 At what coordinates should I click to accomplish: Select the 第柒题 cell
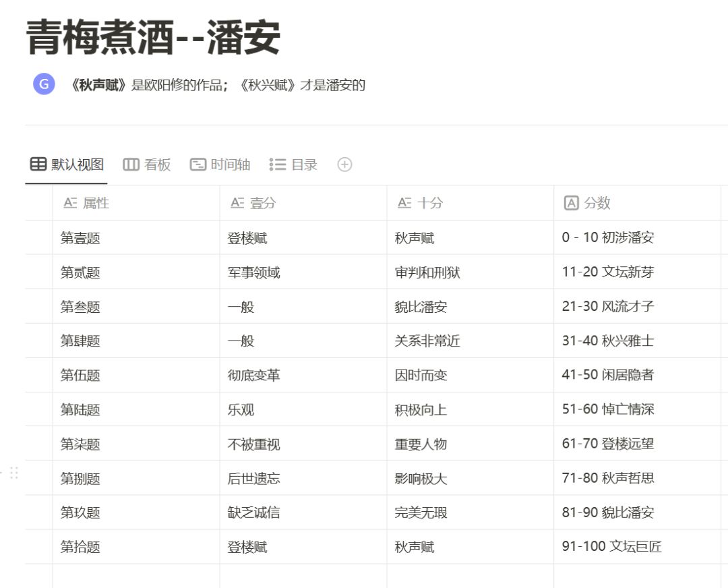136,444
